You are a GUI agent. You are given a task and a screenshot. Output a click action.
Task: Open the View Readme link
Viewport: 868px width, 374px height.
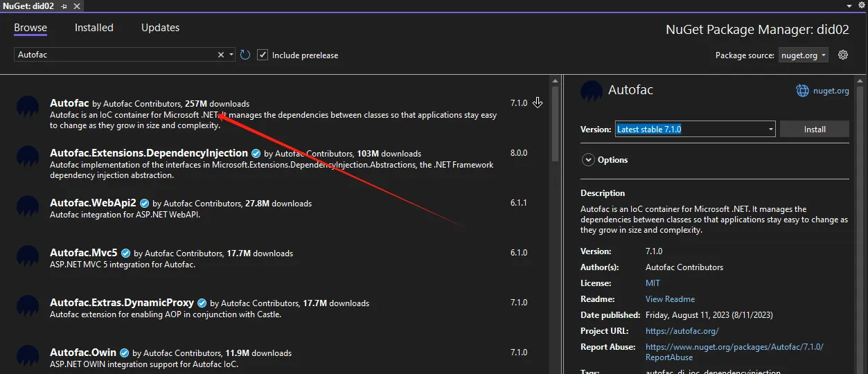pyautogui.click(x=670, y=299)
